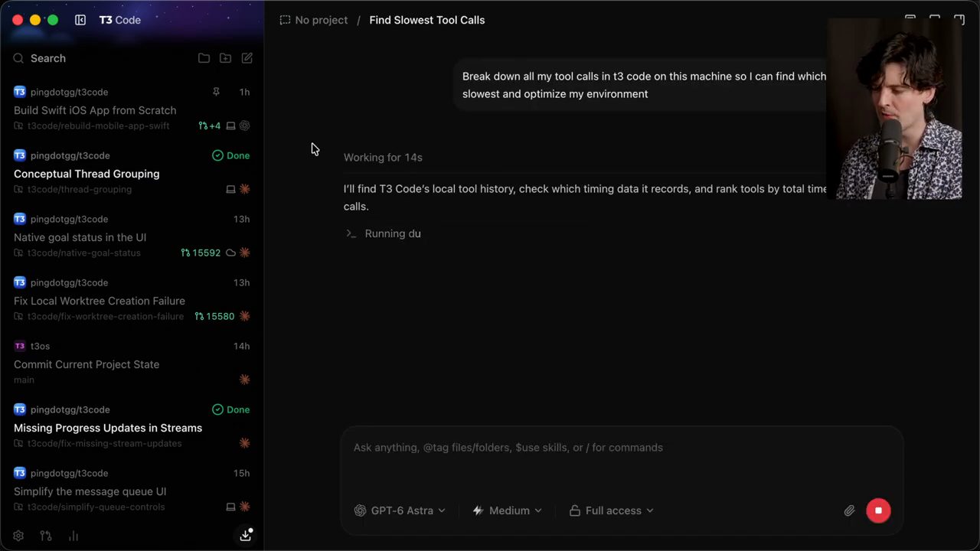Click the No project breadcrumb
This screenshot has width=980, height=551.
point(314,20)
